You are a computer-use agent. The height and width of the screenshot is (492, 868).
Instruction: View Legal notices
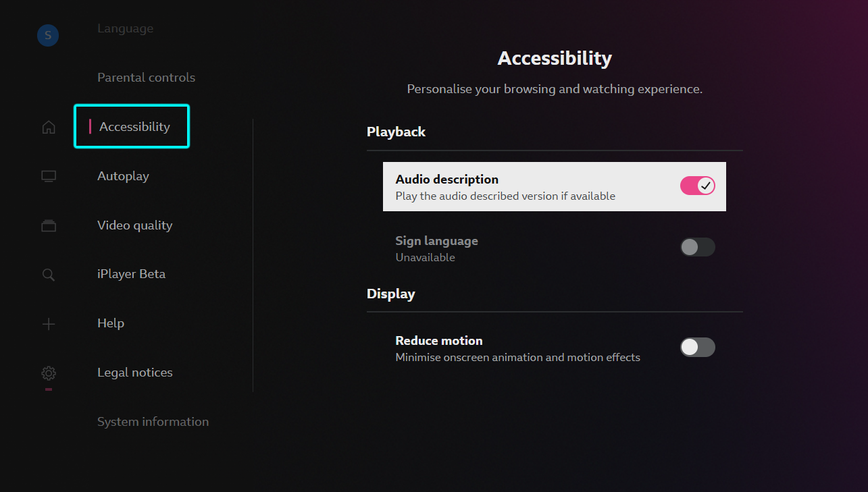[x=134, y=372]
